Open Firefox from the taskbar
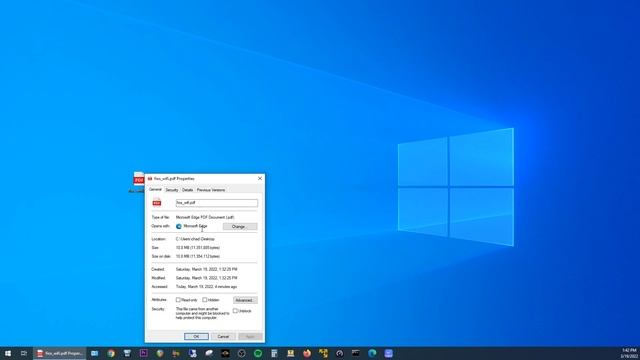This screenshot has height=360, width=640. [307, 353]
